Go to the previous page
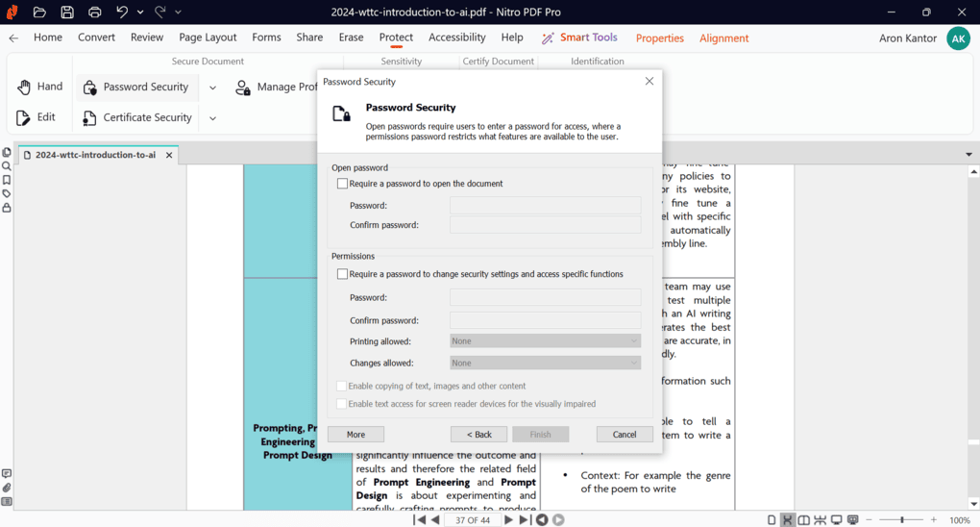Image resolution: width=980 pixels, height=527 pixels. 435,520
